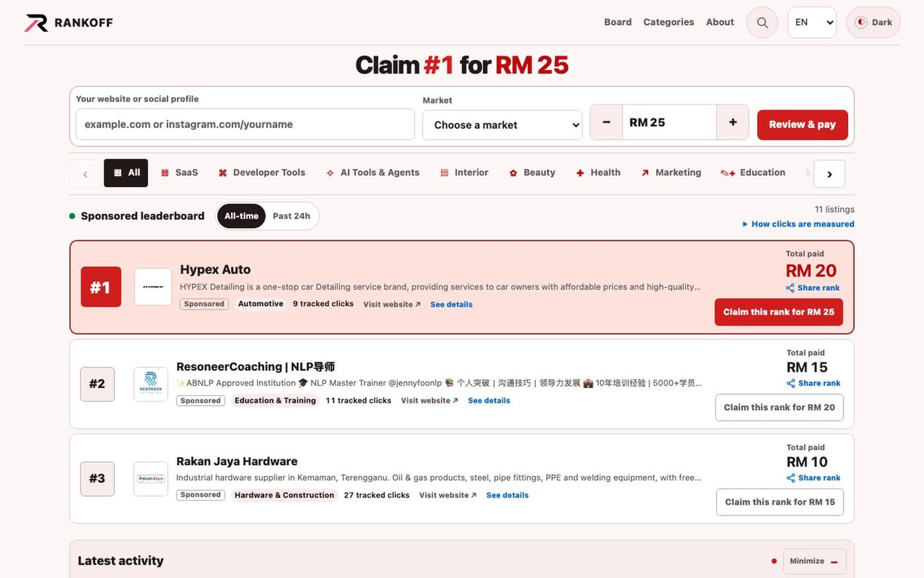Image resolution: width=924 pixels, height=578 pixels.
Task: Toggle Dark theme mode
Action: (x=873, y=22)
